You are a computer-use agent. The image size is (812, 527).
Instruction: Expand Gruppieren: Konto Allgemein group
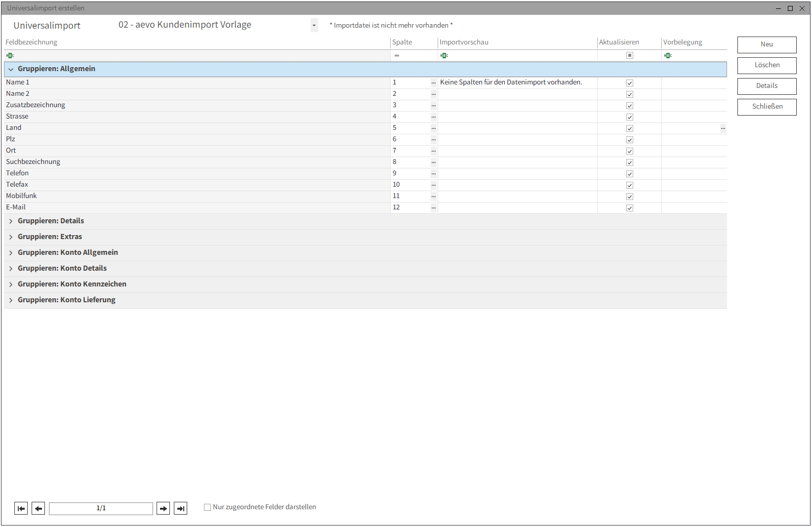[11, 253]
